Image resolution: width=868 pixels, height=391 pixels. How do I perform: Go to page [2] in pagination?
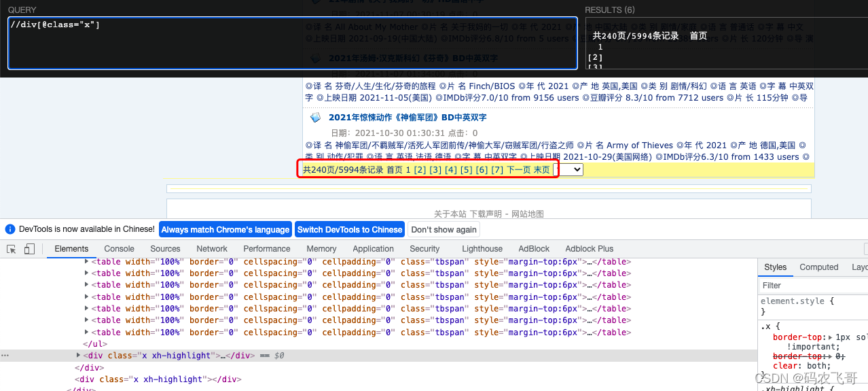[x=420, y=170]
